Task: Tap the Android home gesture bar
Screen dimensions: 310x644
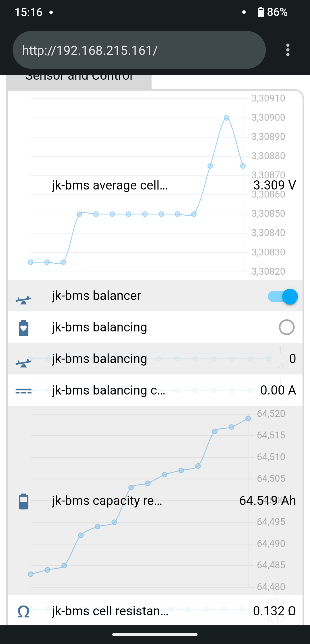Action: [x=155, y=635]
